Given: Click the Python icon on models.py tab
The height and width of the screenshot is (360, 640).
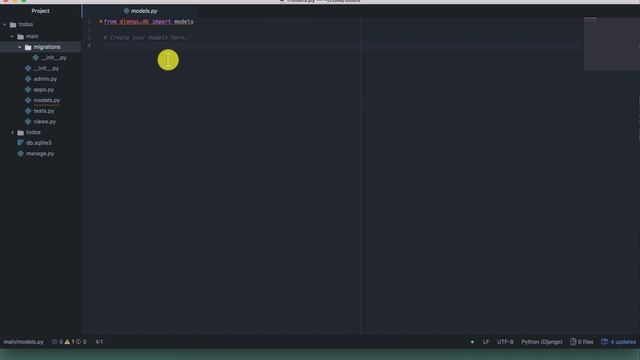Looking at the screenshot, I should click(127, 11).
